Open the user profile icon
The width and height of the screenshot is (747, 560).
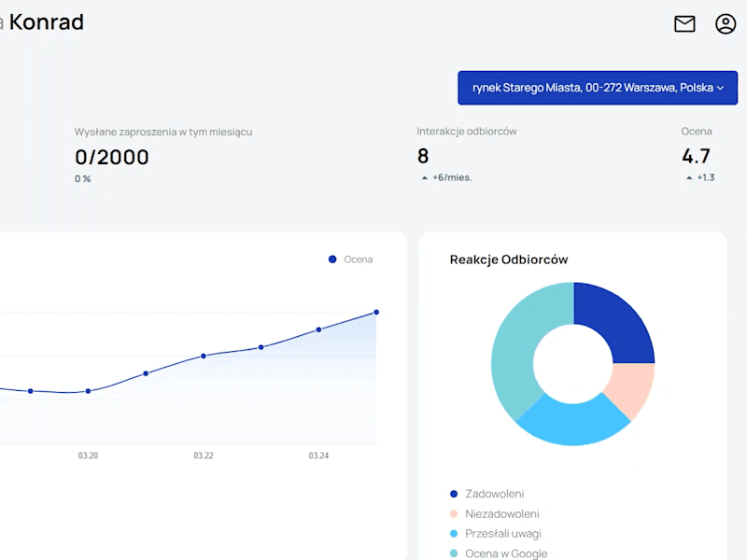(726, 24)
